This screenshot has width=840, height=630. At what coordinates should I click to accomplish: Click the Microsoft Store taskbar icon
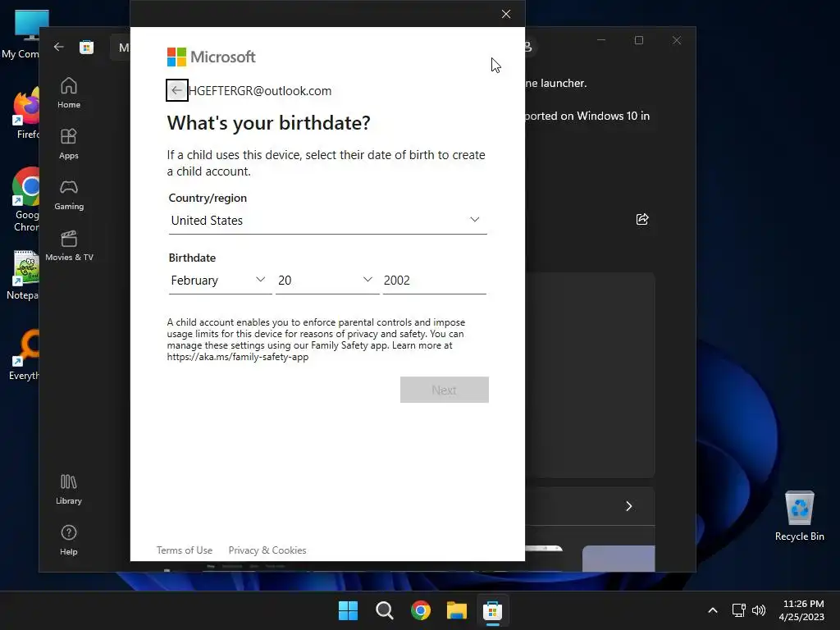pos(492,610)
